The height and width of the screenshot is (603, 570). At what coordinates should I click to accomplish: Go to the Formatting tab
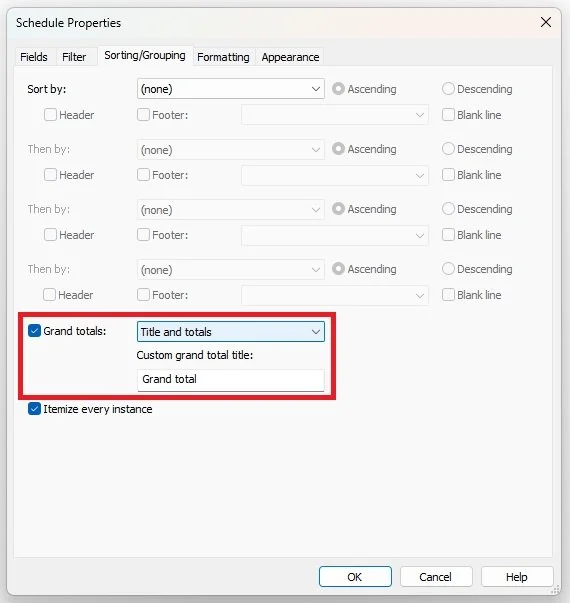[x=223, y=57]
